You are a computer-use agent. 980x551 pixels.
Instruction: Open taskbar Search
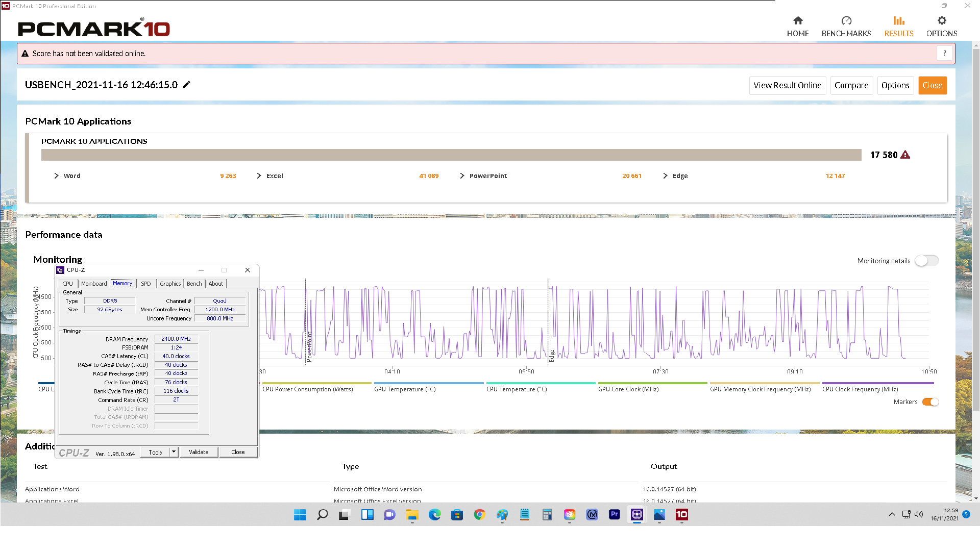click(x=322, y=515)
